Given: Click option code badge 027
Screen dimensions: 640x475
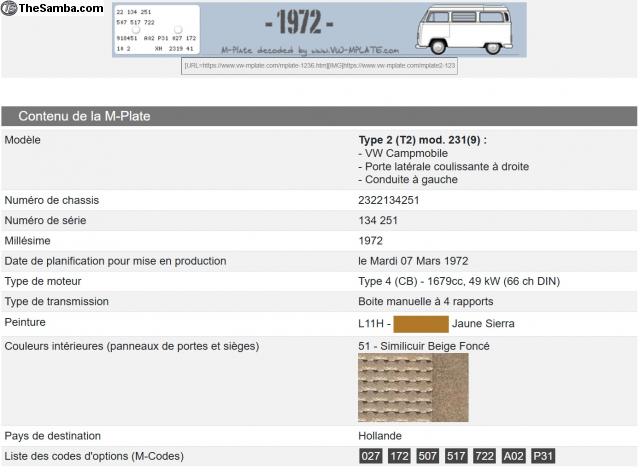Looking at the screenshot, I should coord(371,456).
